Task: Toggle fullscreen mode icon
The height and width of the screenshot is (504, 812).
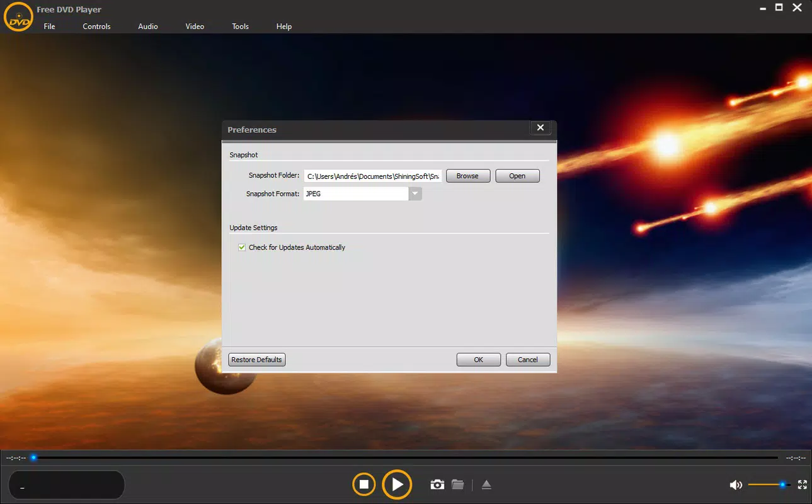Action: [802, 484]
